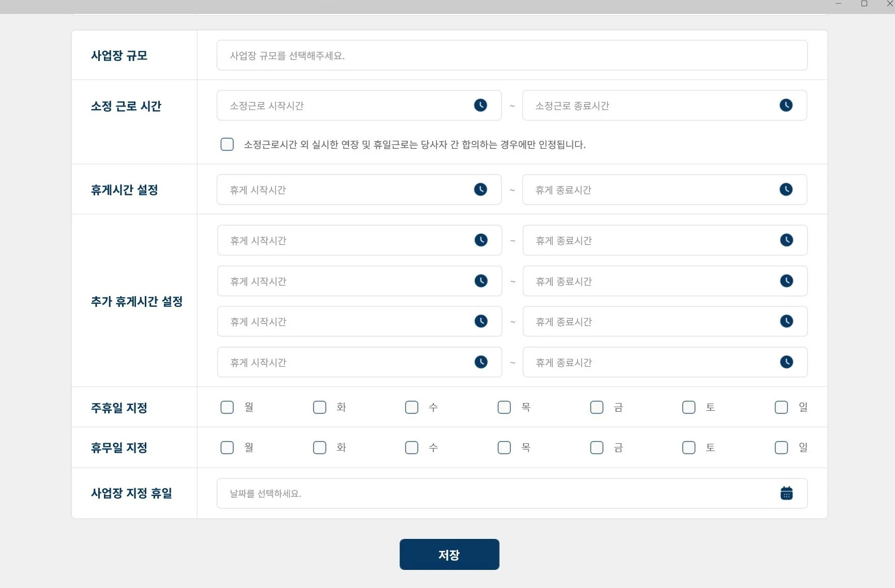Click the 저장 button
The height and width of the screenshot is (588, 895).
point(449,554)
